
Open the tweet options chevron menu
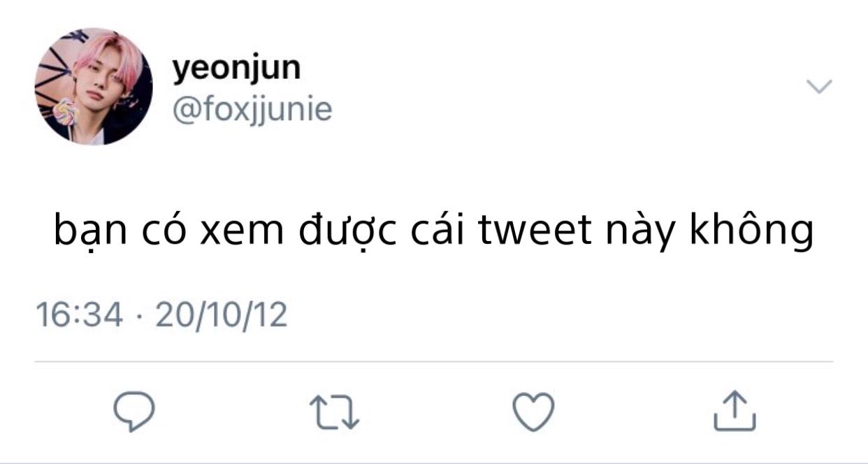point(819,87)
